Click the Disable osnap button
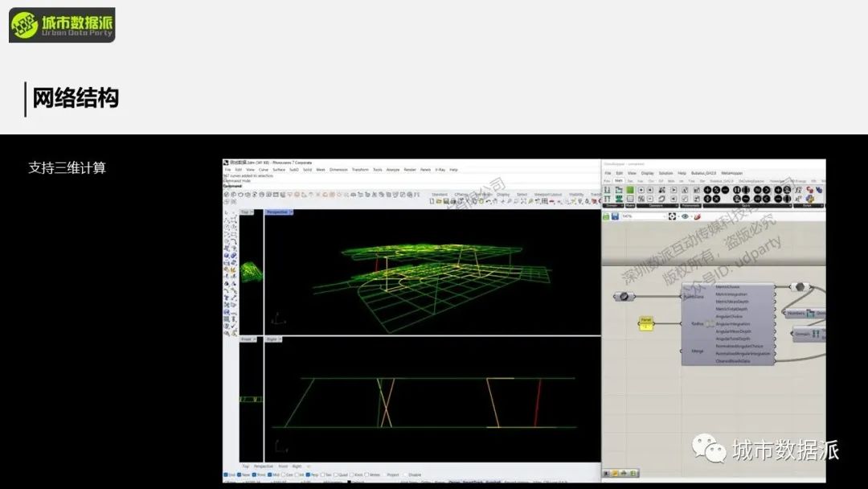The height and width of the screenshot is (489, 868). pyautogui.click(x=414, y=475)
